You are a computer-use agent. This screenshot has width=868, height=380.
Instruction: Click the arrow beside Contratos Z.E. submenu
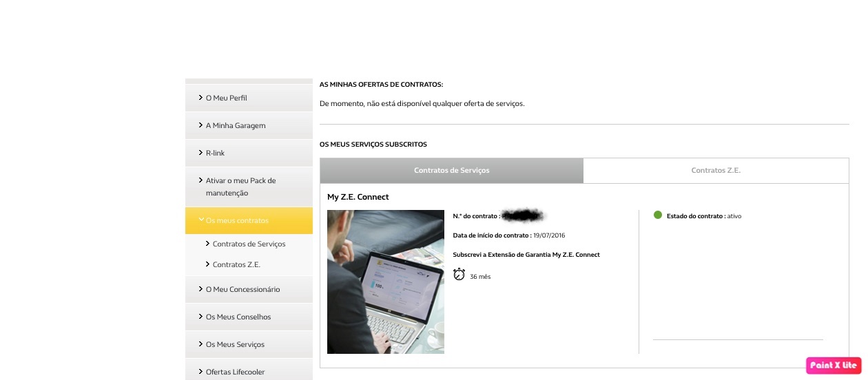(x=207, y=264)
